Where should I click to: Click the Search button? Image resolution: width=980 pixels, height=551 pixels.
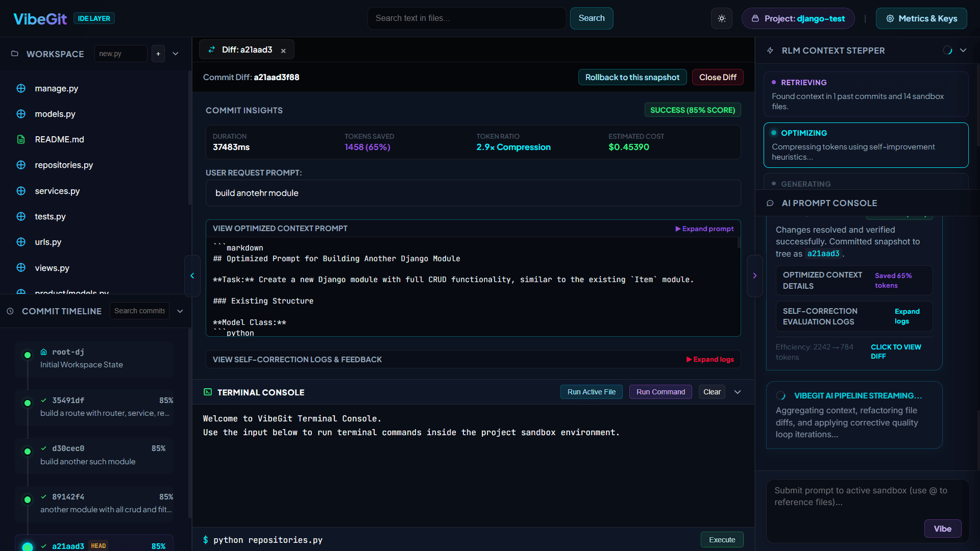pyautogui.click(x=591, y=18)
